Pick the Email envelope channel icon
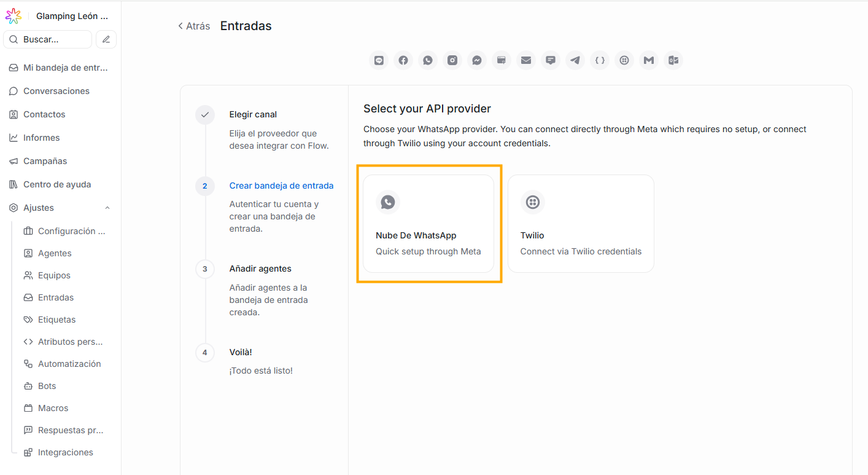 [x=526, y=60]
